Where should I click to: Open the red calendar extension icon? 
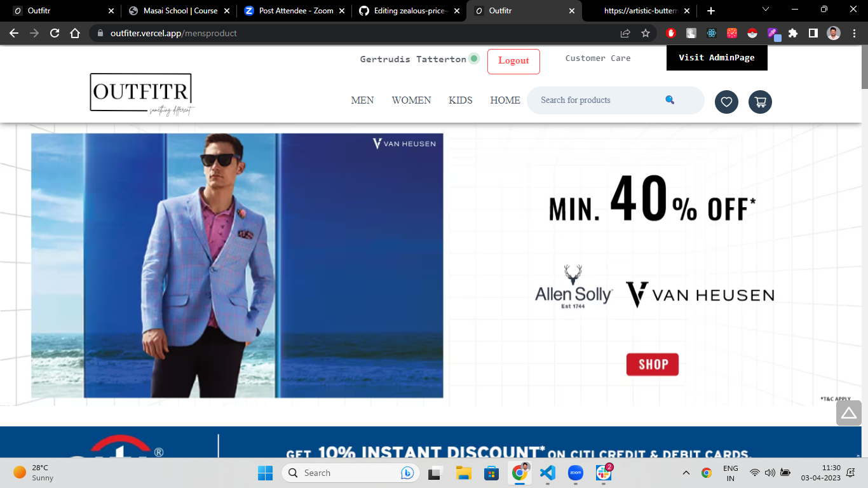732,33
